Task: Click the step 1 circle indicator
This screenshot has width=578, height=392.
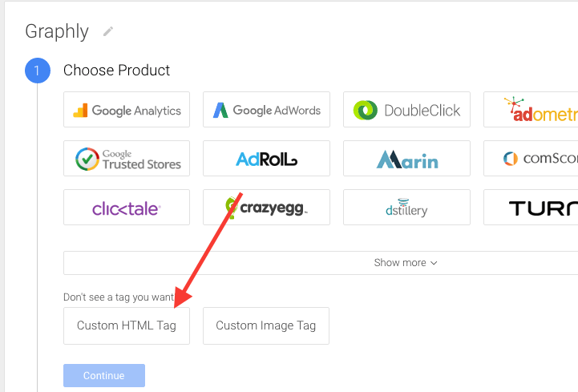Action: point(38,71)
